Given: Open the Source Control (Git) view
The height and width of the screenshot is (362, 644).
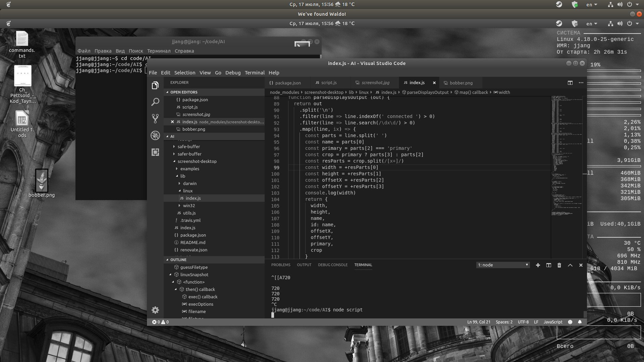Looking at the screenshot, I should coord(155,118).
